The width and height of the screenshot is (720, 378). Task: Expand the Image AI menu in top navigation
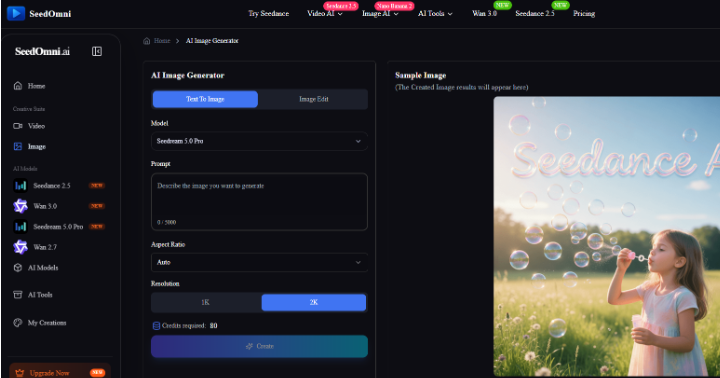(x=380, y=13)
